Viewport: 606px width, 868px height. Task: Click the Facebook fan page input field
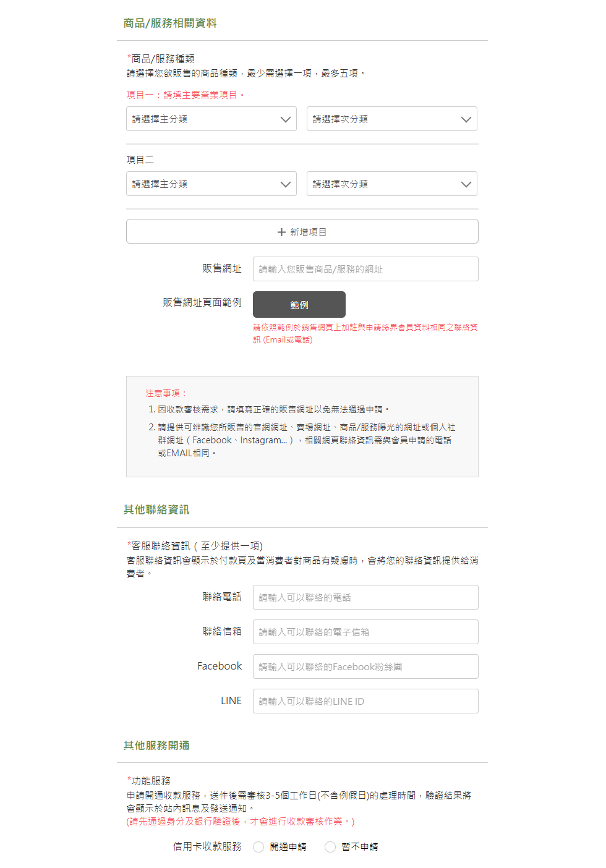pyautogui.click(x=365, y=666)
